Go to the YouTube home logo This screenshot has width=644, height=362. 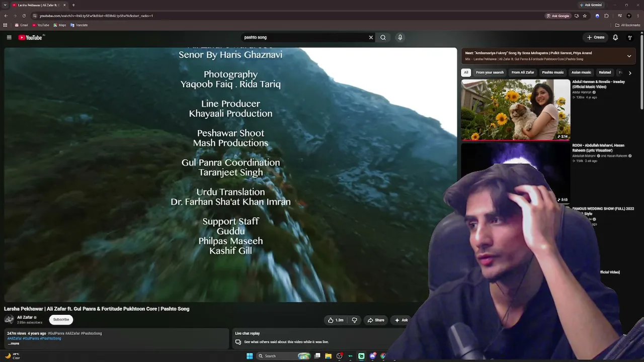click(x=31, y=37)
